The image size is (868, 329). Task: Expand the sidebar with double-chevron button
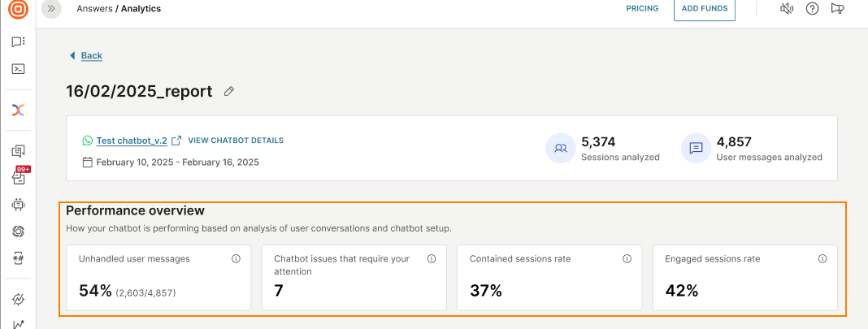click(51, 9)
